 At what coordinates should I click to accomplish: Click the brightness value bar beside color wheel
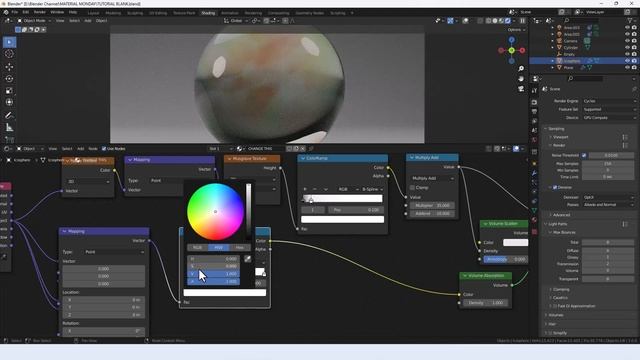point(248,211)
